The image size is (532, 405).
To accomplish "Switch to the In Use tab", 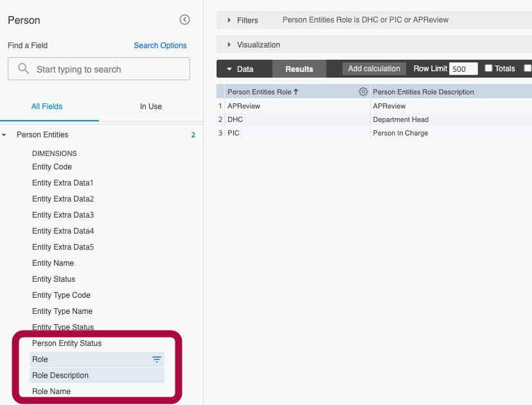I will click(150, 107).
